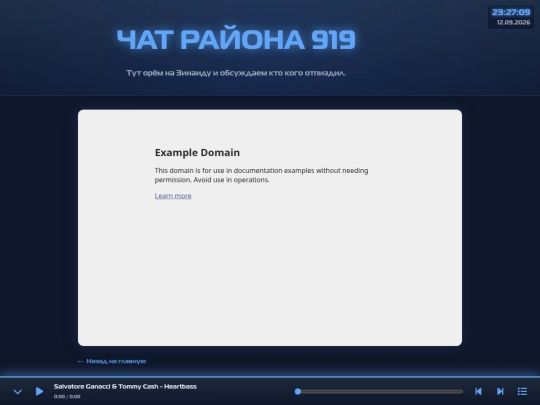Click the Example Domain heading
540x405 pixels.
click(x=197, y=153)
